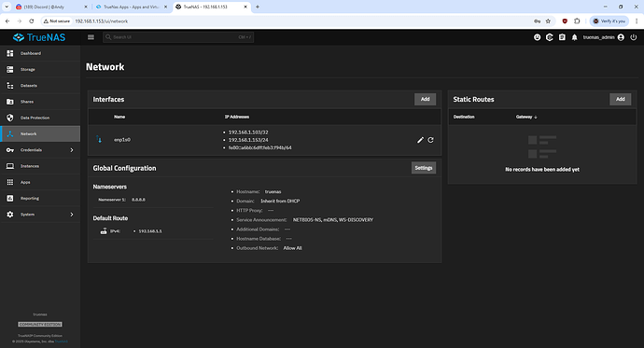The image size is (644, 348).
Task: Bookmark this page with star icon
Action: (548, 21)
